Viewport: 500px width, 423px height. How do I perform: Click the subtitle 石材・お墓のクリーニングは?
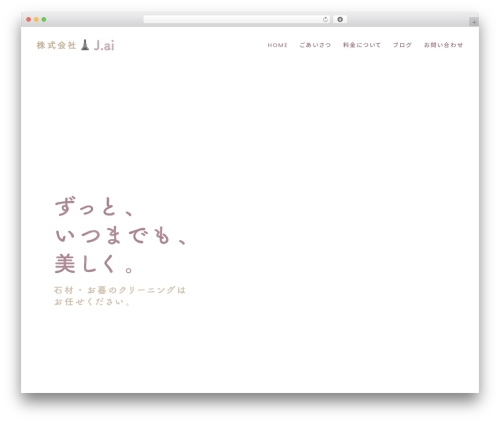[x=120, y=290]
